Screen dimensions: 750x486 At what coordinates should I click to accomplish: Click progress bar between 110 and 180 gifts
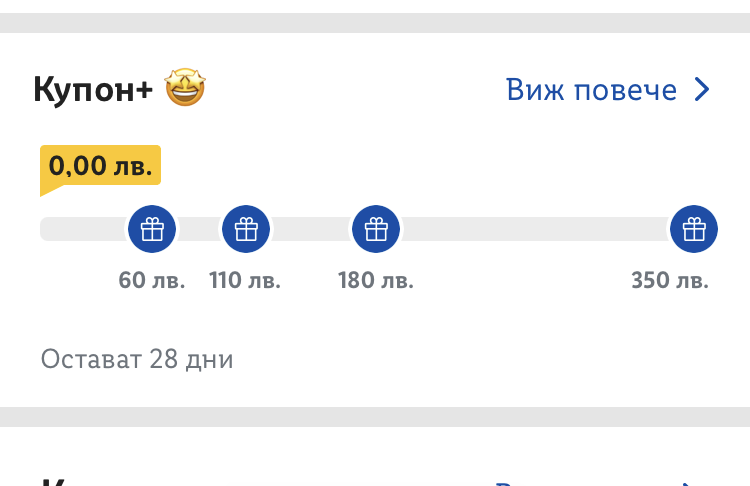311,230
